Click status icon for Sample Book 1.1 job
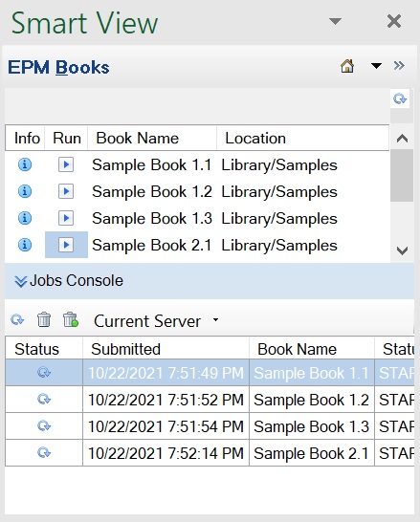 point(44,373)
